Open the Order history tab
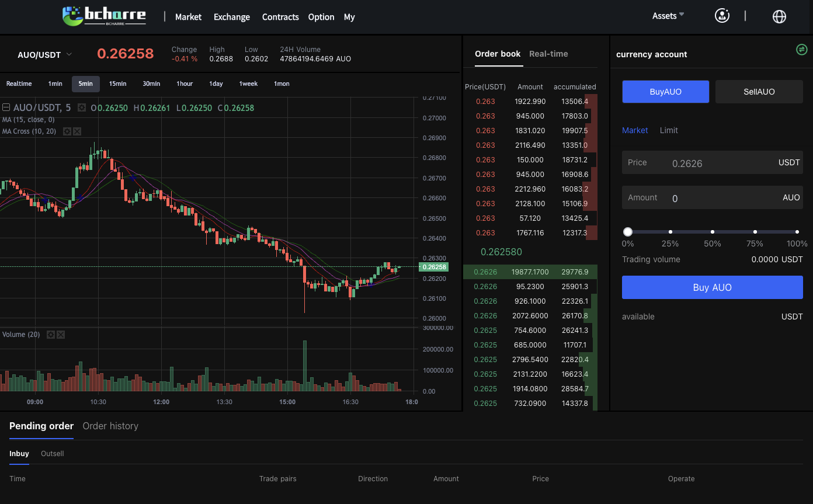The image size is (813, 504). (x=110, y=426)
